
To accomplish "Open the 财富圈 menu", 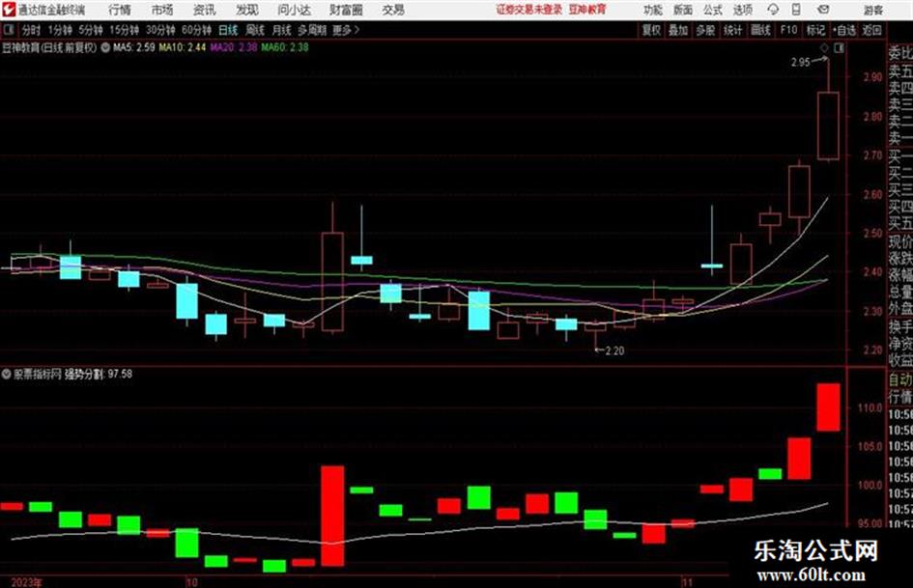I will (346, 10).
